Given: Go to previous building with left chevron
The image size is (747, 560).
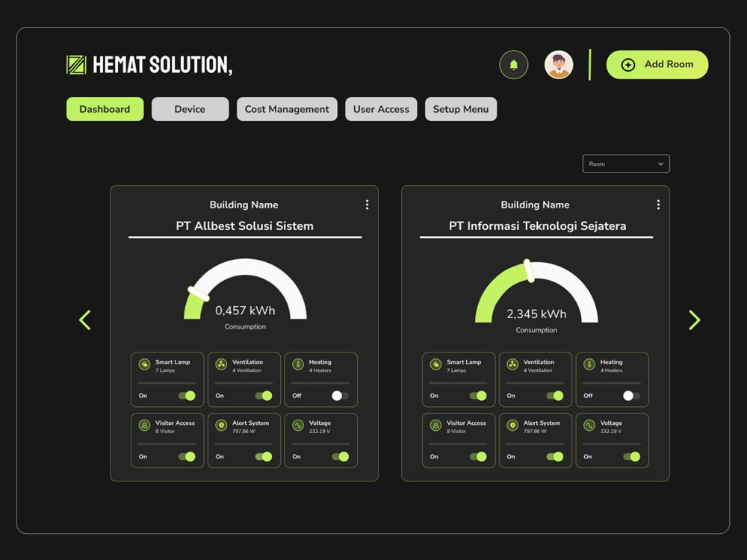Looking at the screenshot, I should pos(85,320).
